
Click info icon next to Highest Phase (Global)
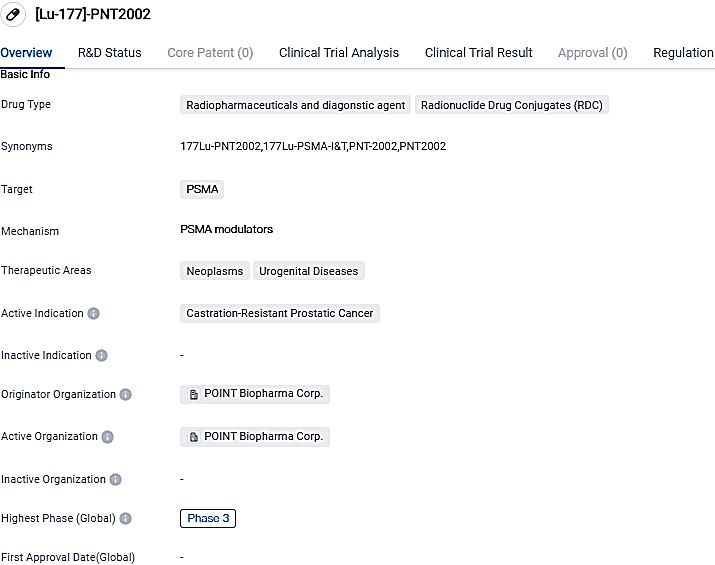[126, 519]
